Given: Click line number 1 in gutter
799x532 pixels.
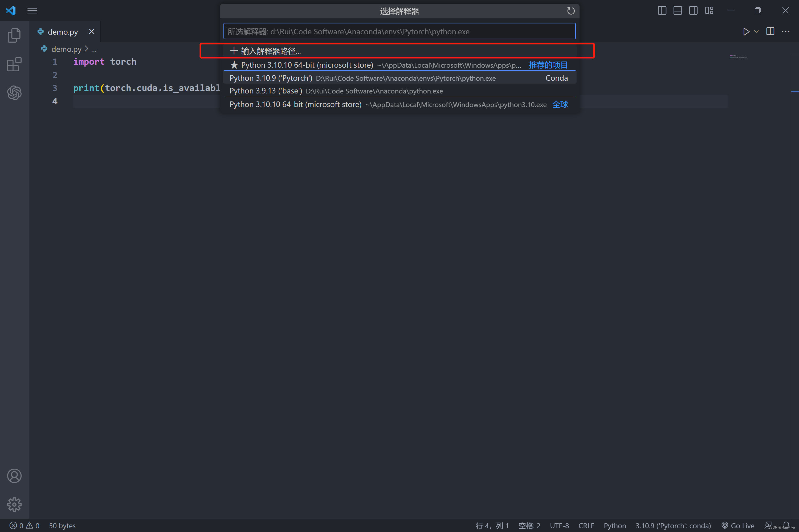Looking at the screenshot, I should click(x=55, y=62).
